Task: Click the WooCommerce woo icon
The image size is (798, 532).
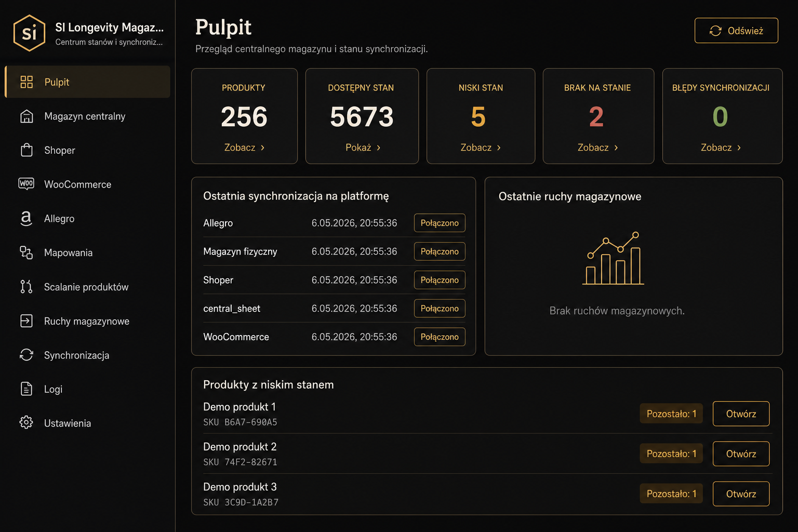Action: (26, 184)
